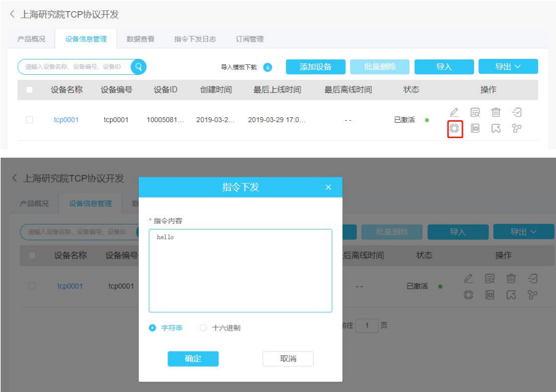Click into the 指令内容 text area
The height and width of the screenshot is (392, 556).
pyautogui.click(x=241, y=271)
